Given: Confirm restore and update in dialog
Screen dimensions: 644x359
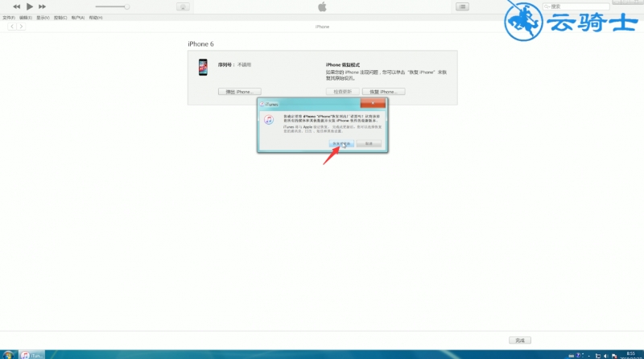Looking at the screenshot, I should [341, 144].
